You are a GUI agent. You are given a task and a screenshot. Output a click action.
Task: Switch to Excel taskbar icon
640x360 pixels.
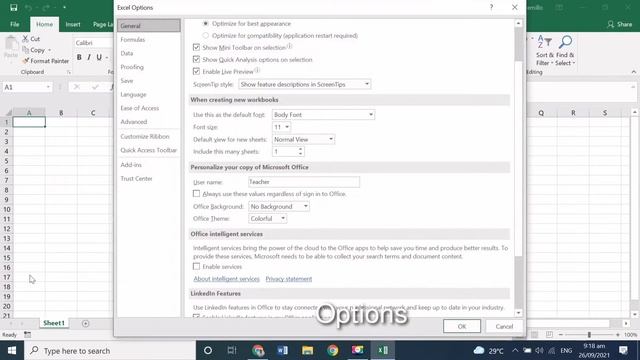tap(383, 350)
